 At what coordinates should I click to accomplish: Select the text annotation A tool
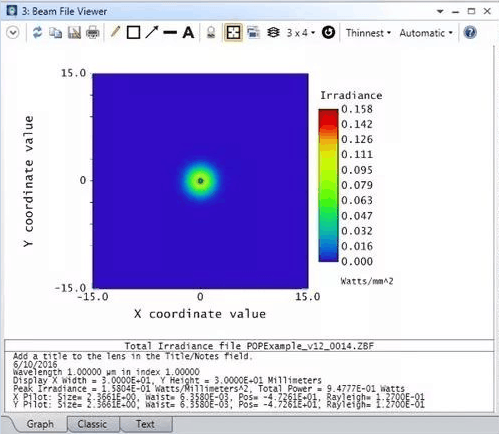(x=188, y=33)
